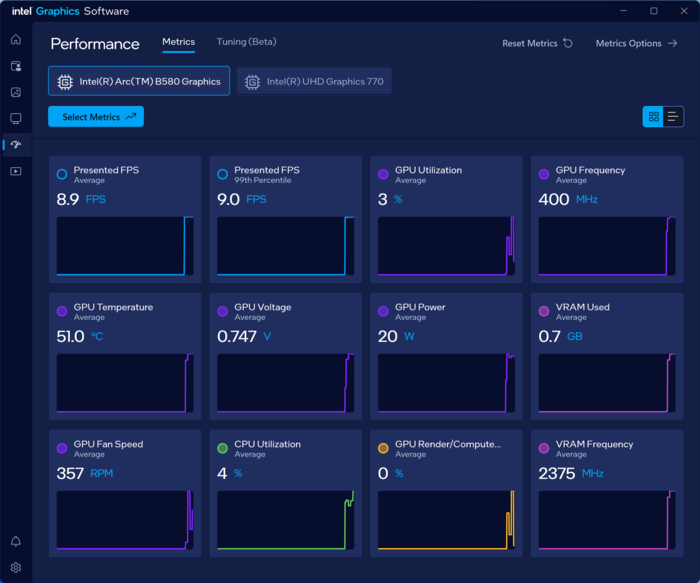Click the 20 W power value
The image size is (700, 583).
[396, 336]
